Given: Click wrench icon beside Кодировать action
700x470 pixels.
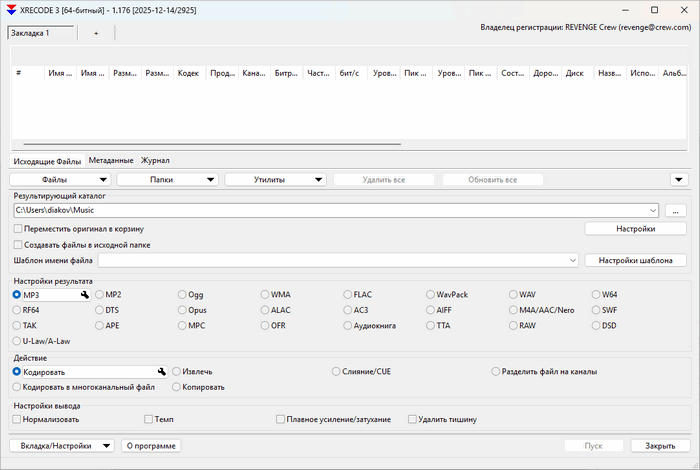Looking at the screenshot, I should pos(161,371).
